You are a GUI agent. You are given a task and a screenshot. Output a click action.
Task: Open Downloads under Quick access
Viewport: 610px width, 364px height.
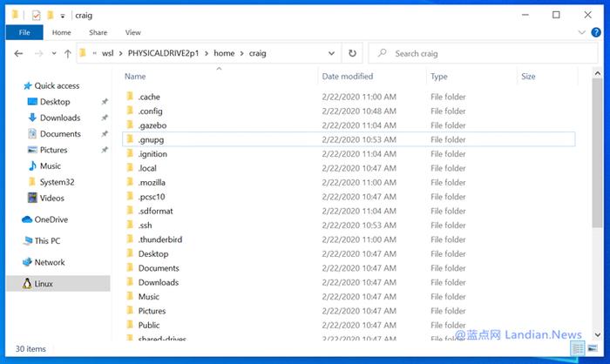point(54,118)
